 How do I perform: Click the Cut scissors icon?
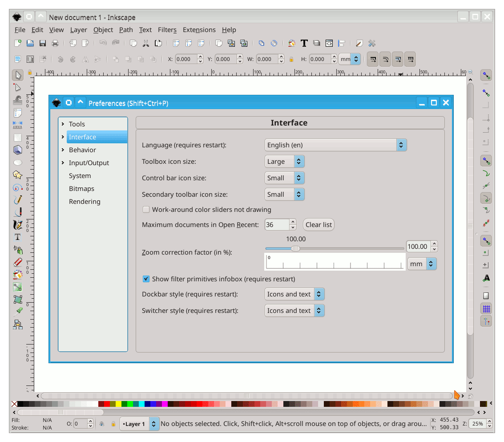(146, 43)
